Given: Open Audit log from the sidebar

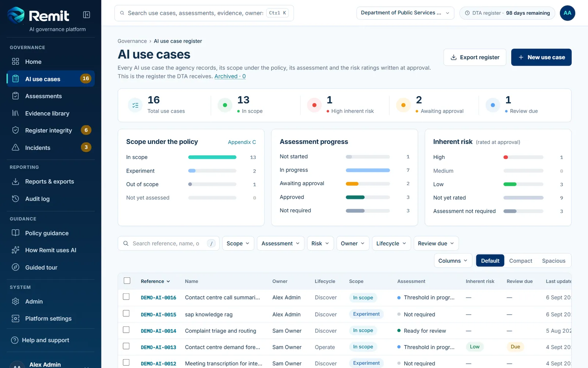Looking at the screenshot, I should coord(51,199).
